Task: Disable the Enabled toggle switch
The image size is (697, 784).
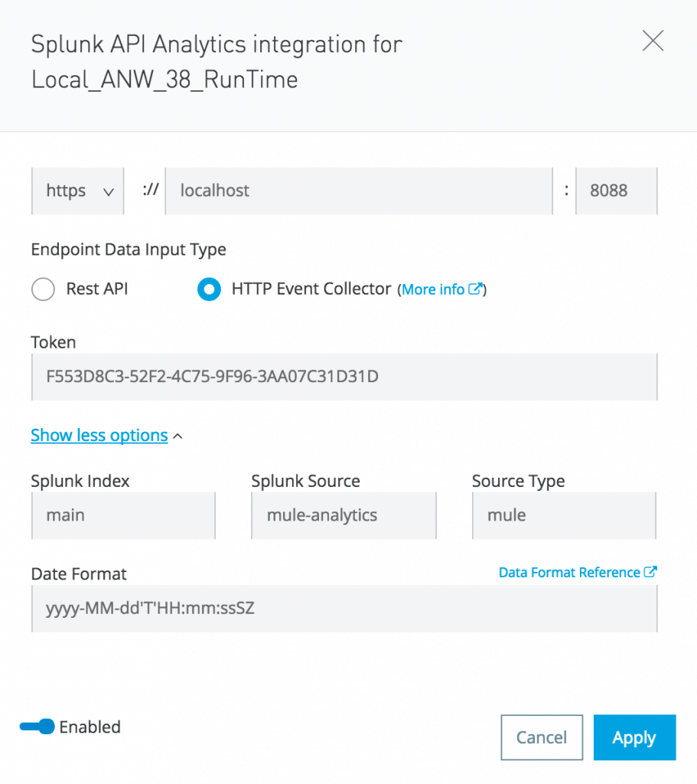Action: 38,727
